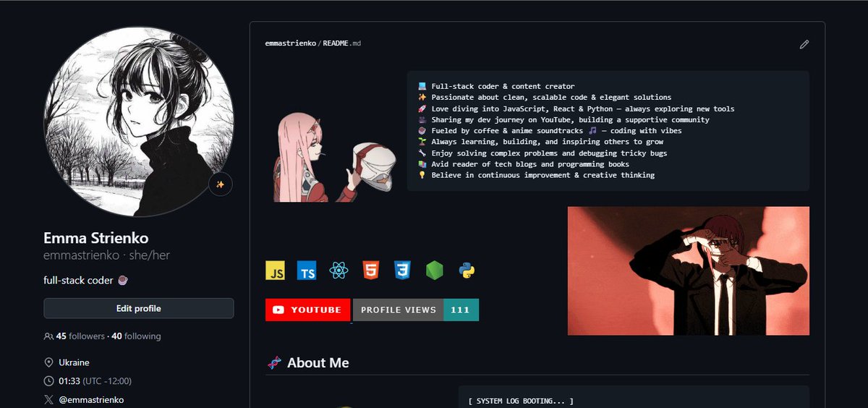This screenshot has height=408, width=868.
Task: Click the people icon beside followers
Action: [x=48, y=336]
